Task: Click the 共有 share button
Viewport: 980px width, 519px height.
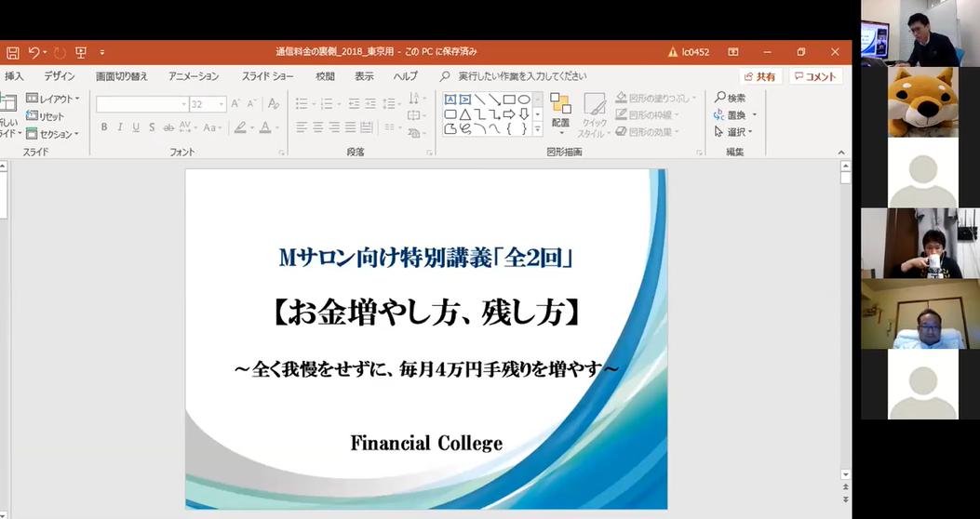Action: (x=760, y=77)
